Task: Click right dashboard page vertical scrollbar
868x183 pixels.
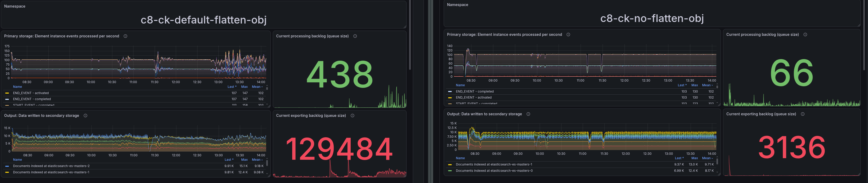Action: [x=864, y=35]
